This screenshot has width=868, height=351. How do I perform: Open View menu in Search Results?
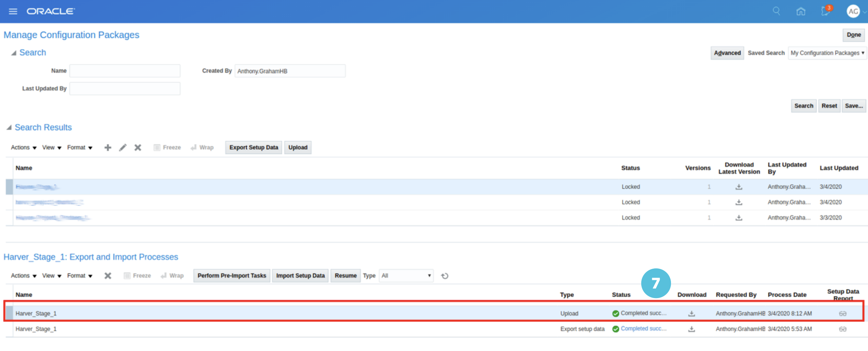(52, 148)
